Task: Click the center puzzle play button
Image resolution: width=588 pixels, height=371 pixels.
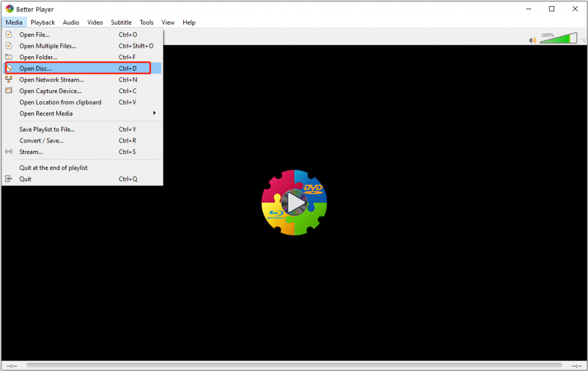Action: point(295,203)
